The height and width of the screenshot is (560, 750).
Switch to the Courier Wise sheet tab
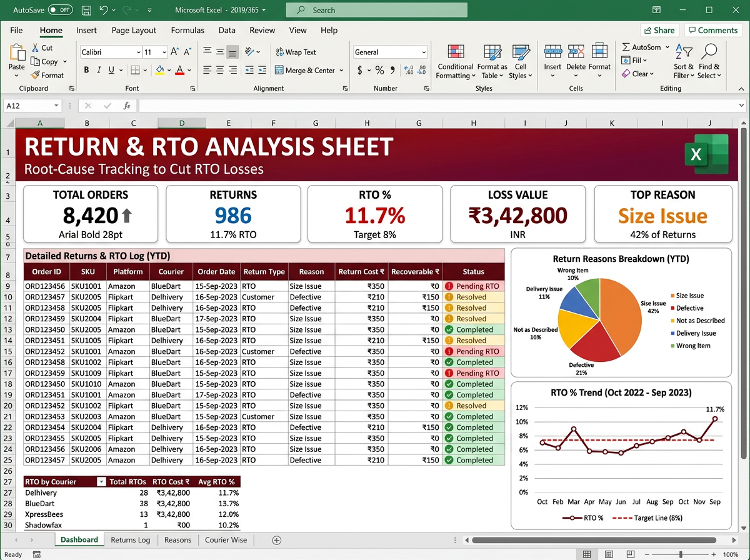(226, 540)
